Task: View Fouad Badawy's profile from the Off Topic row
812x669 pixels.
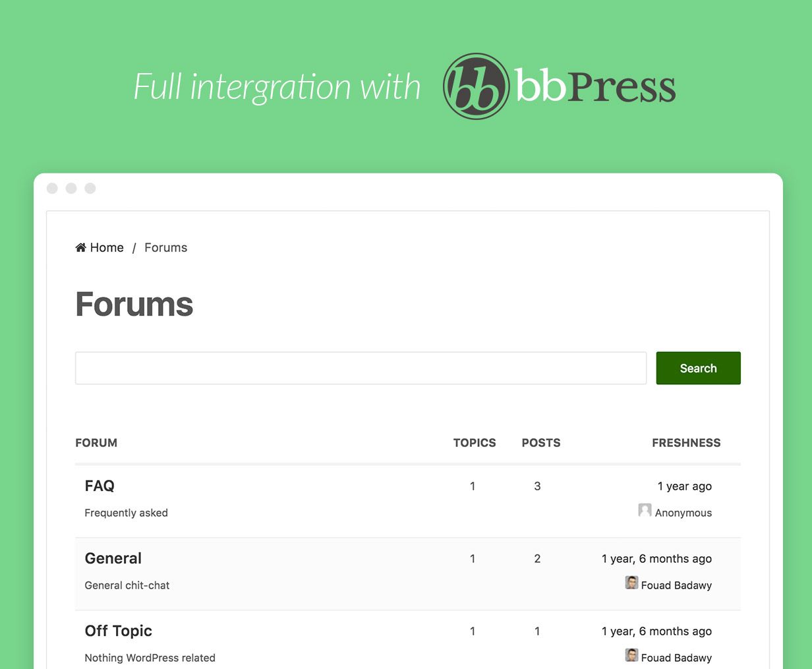Action: click(x=676, y=658)
